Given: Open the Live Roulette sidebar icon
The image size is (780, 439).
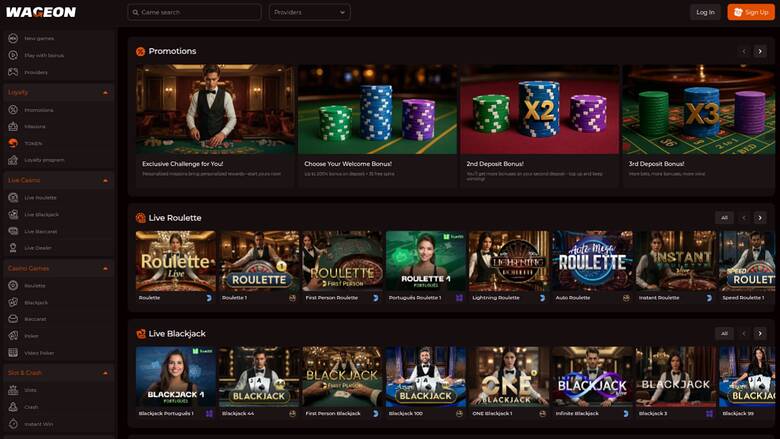Looking at the screenshot, I should point(13,197).
